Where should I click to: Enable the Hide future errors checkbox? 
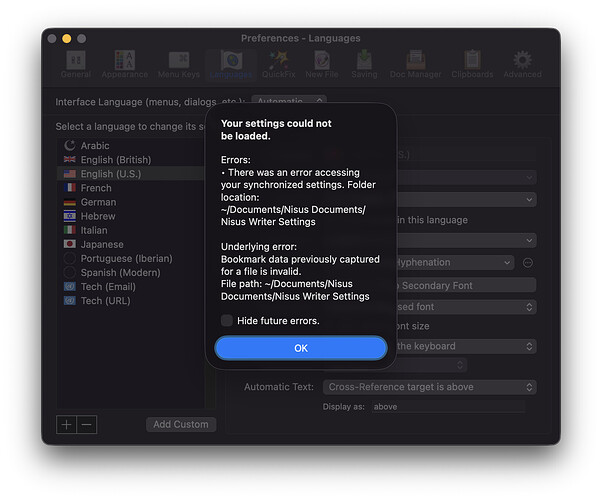point(227,321)
